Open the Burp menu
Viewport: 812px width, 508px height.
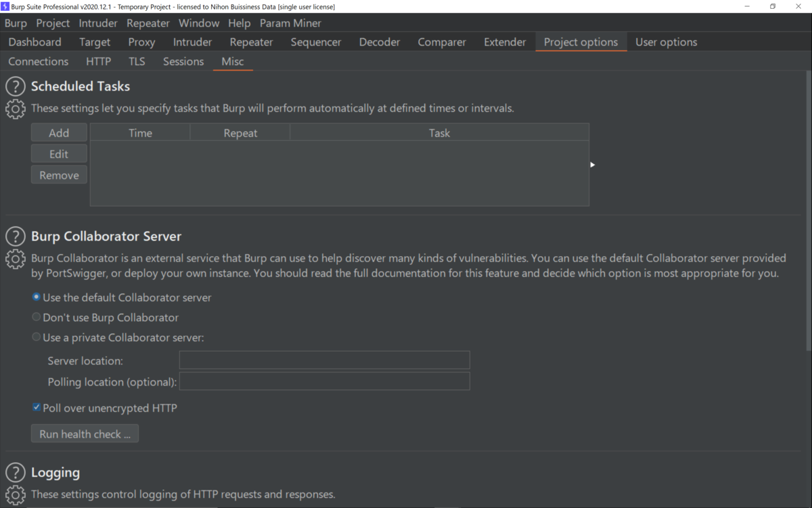[16, 23]
